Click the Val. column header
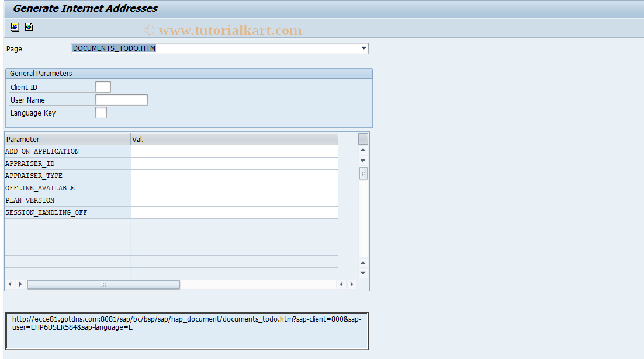This screenshot has width=644, height=359. (x=234, y=139)
